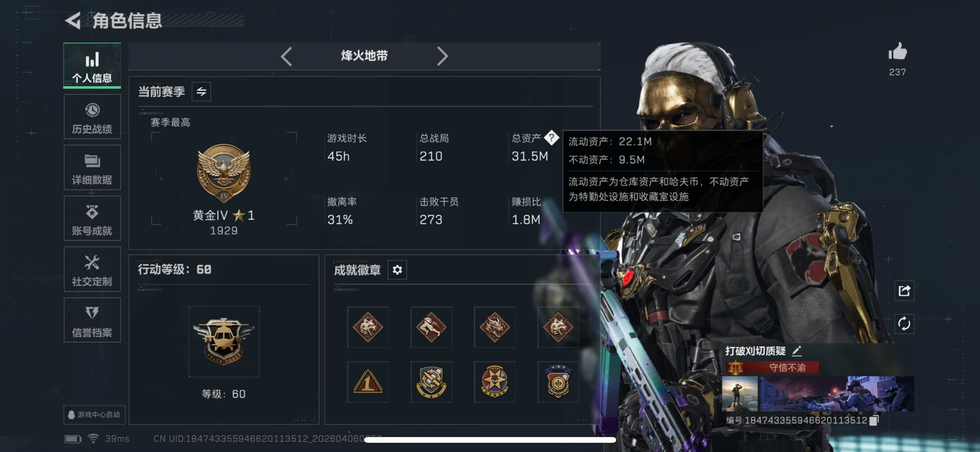Toggle season view via 当前赛季 swap button

click(x=201, y=92)
